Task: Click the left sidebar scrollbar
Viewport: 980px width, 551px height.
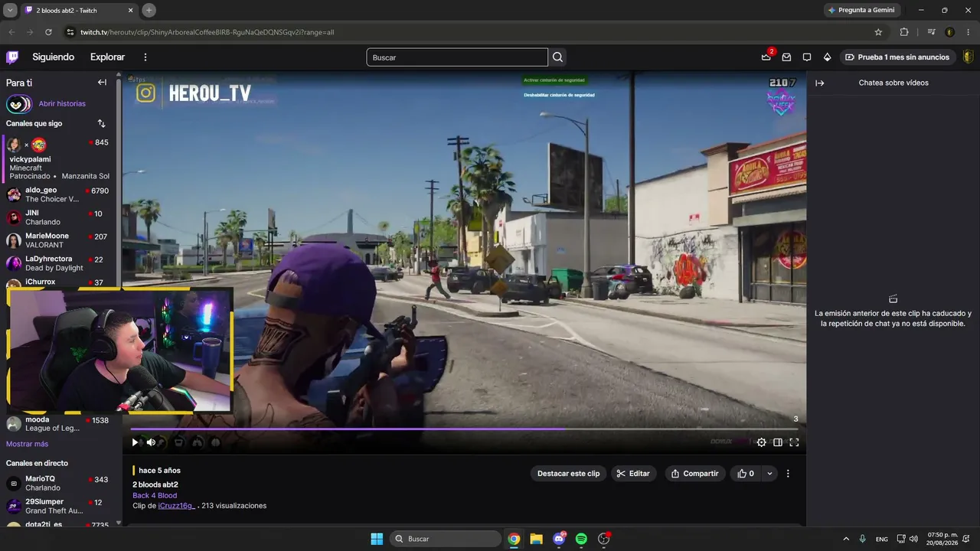Action: pyautogui.click(x=119, y=184)
